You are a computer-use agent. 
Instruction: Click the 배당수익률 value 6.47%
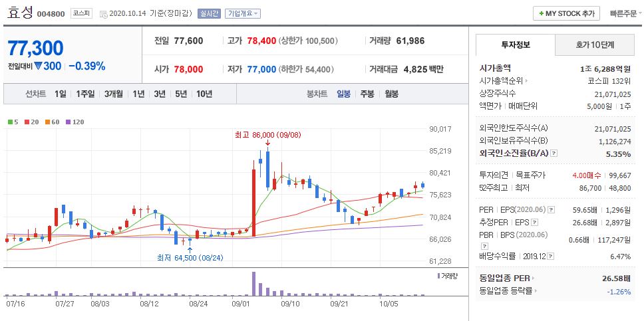tap(621, 257)
